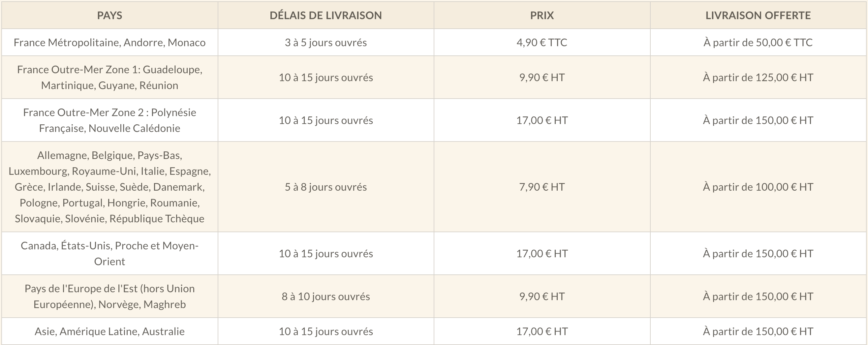Screen dimensions: 868x345
Task: Select the France Outre-Mer Zone 2 cell
Action: [x=109, y=120]
